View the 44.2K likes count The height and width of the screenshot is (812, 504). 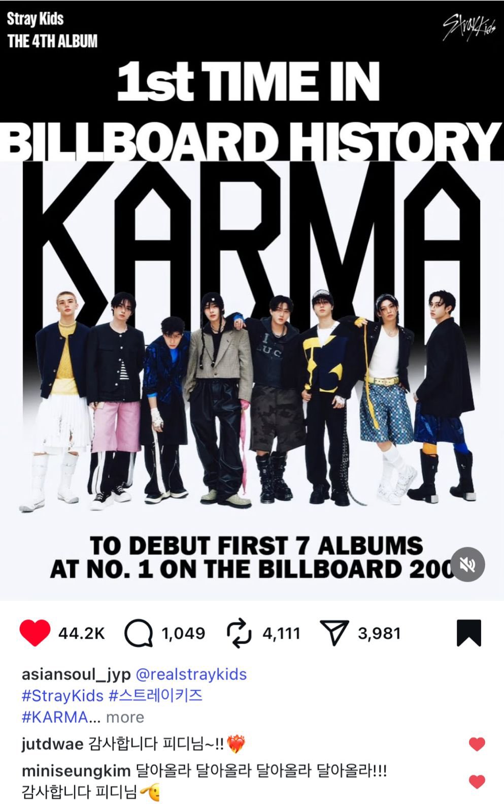(82, 633)
